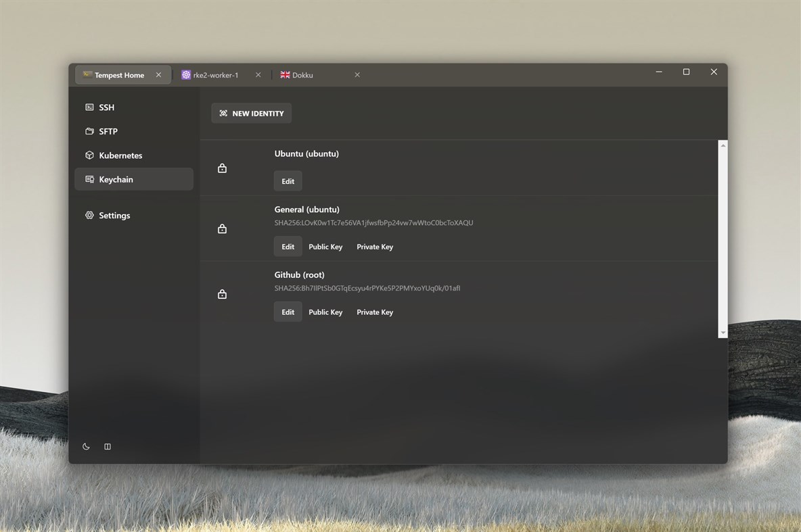Toggle the sidebar panel visibility

pos(108,446)
